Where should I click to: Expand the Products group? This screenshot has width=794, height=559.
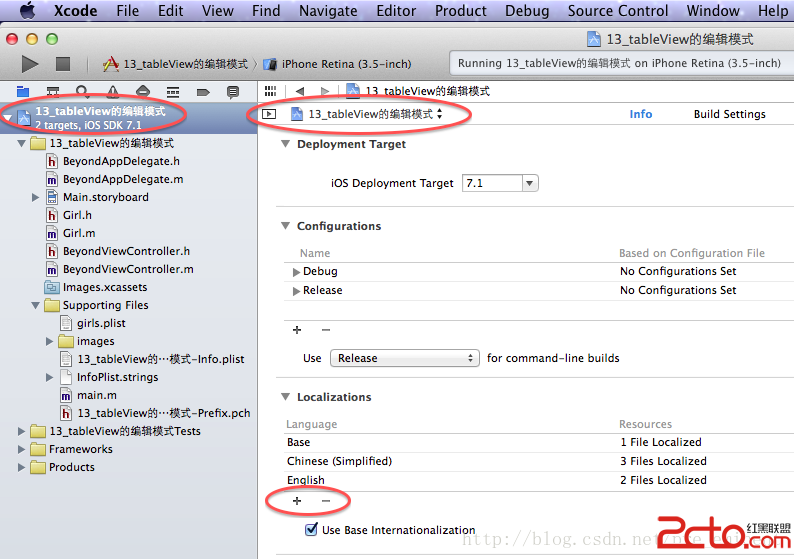21,467
